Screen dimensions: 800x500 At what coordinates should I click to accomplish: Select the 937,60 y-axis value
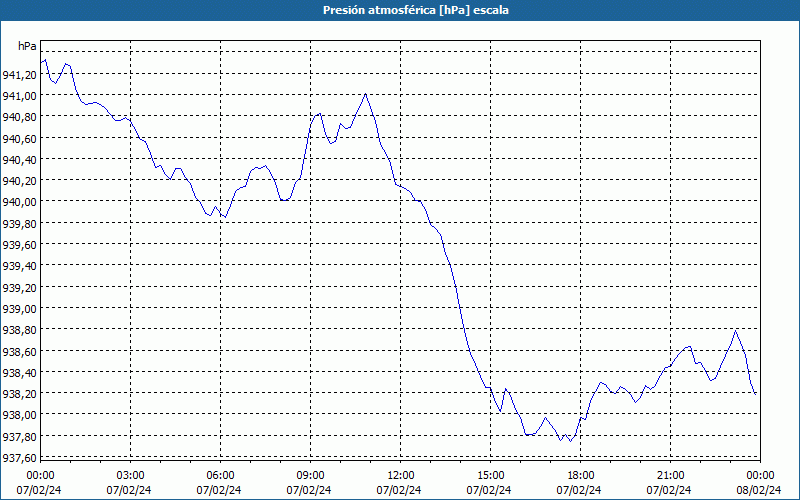click(19, 458)
